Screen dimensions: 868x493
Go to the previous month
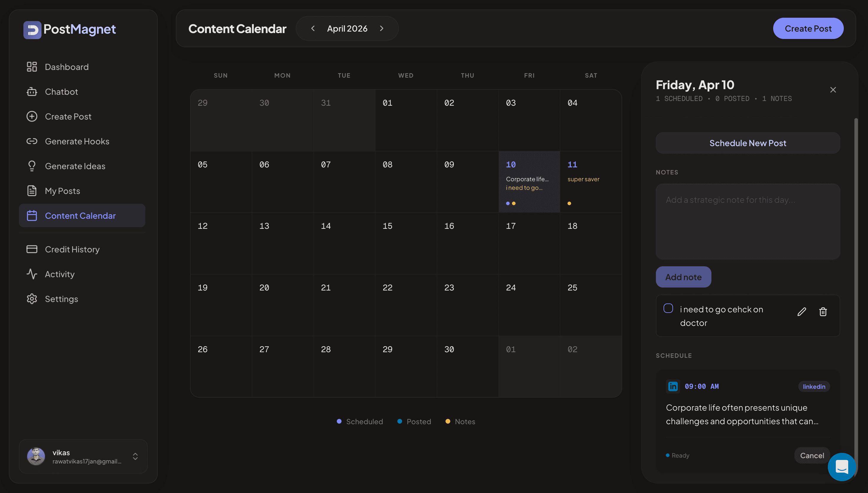click(x=313, y=28)
